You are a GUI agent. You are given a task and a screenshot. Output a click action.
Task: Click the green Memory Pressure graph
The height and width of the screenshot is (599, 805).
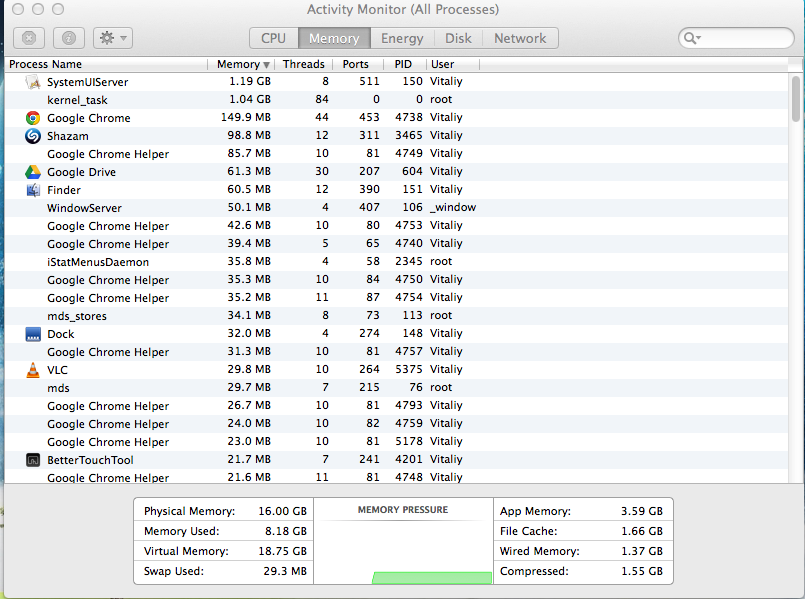click(x=432, y=577)
